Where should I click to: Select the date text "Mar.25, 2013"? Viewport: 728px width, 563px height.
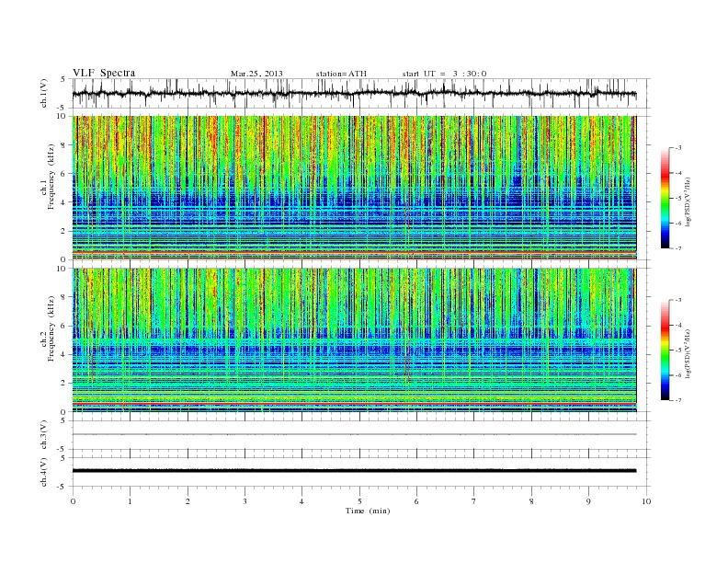pyautogui.click(x=256, y=74)
